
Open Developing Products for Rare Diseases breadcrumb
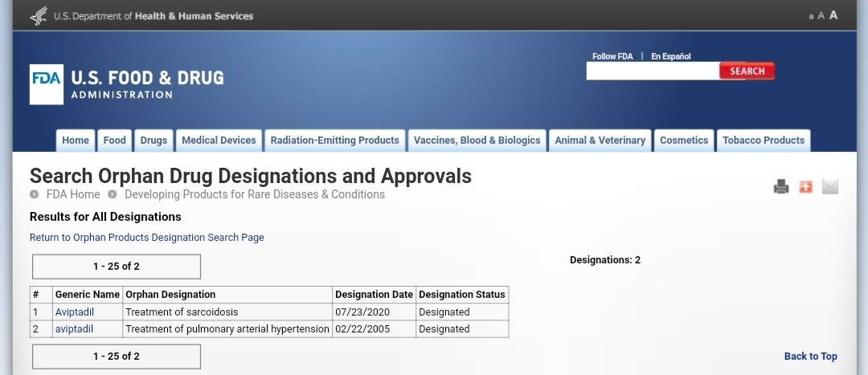point(255,194)
